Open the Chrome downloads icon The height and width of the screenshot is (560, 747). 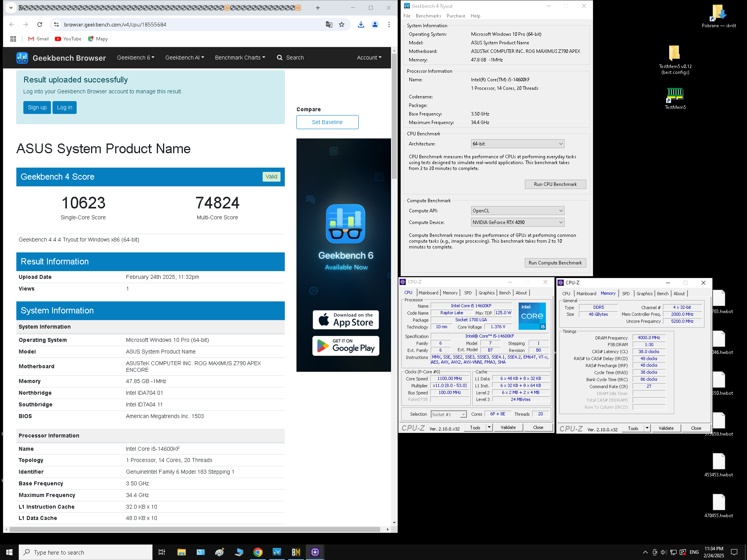361,24
